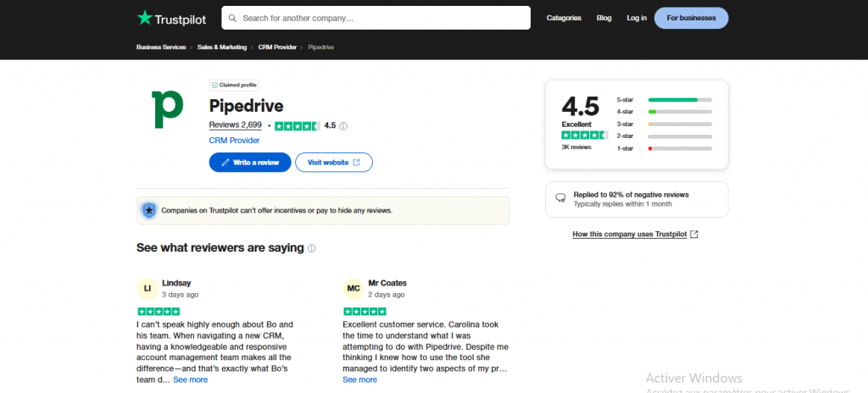This screenshot has height=393, width=868.
Task: Click stars under Excellent in rating card
Action: coord(585,135)
